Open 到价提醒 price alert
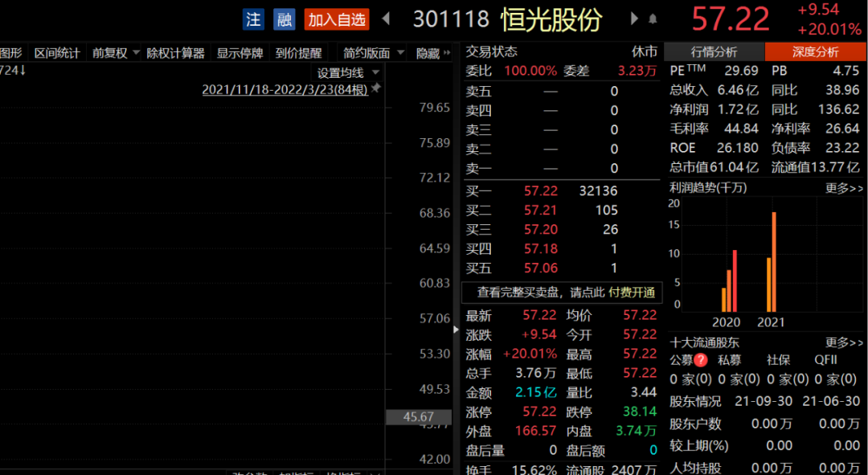868x475 pixels. tap(298, 53)
